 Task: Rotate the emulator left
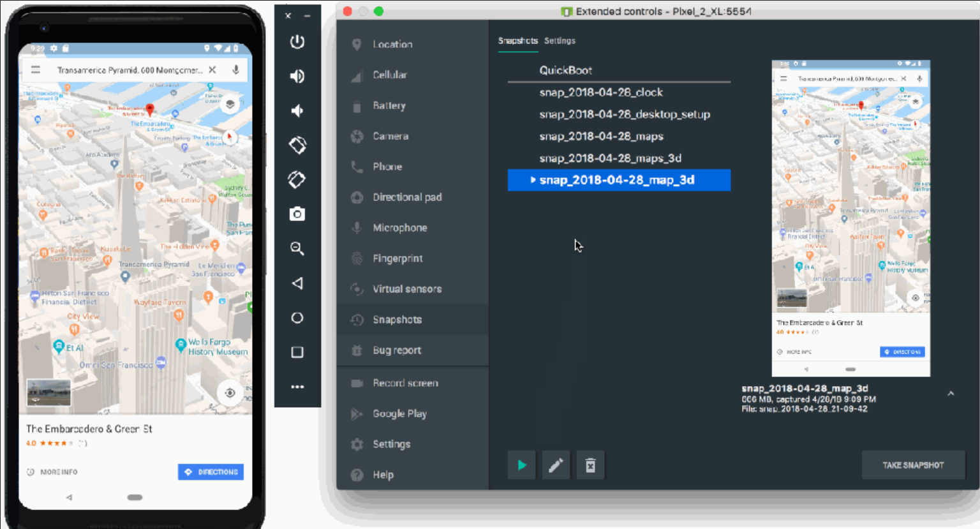coord(297,145)
